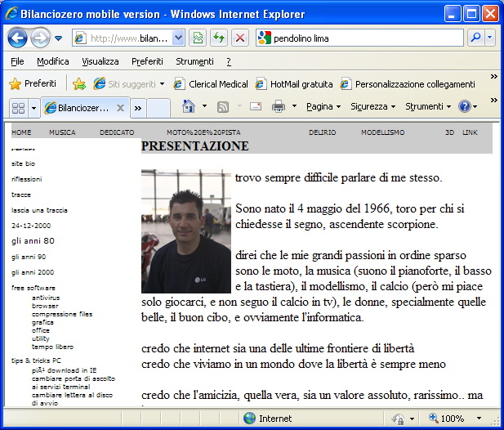Image resolution: width=504 pixels, height=430 pixels.
Task: Open the Pagina command bar menu
Action: (323, 106)
